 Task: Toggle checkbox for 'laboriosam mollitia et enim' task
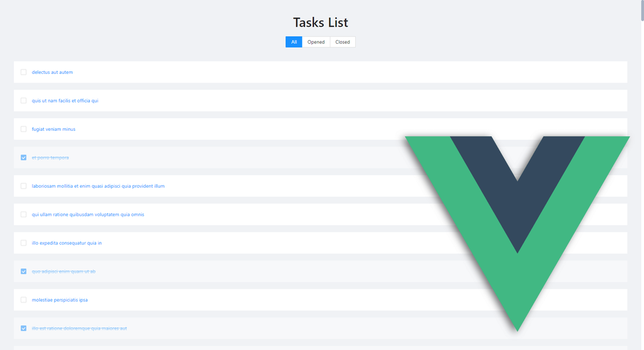(24, 186)
